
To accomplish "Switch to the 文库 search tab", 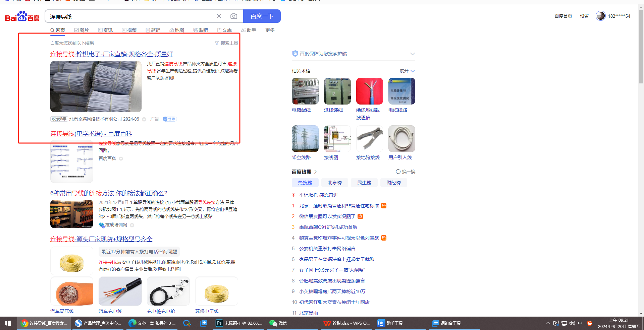I will (x=224, y=30).
